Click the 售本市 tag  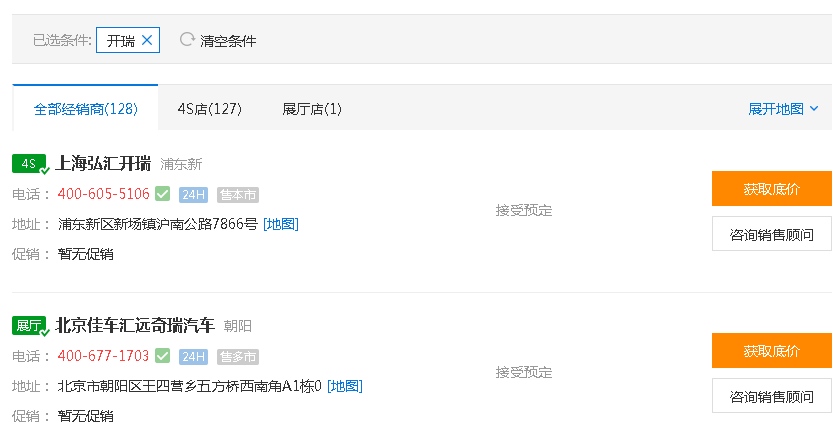click(237, 194)
